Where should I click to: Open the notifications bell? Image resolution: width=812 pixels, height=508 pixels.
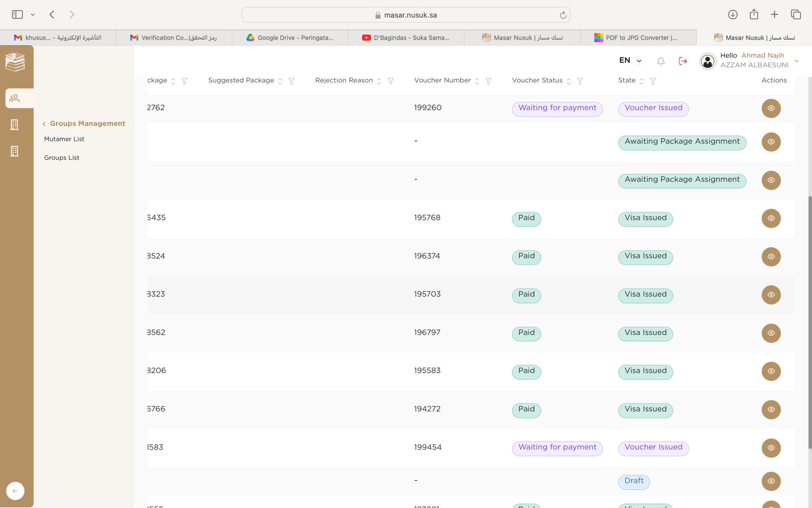pyautogui.click(x=661, y=61)
